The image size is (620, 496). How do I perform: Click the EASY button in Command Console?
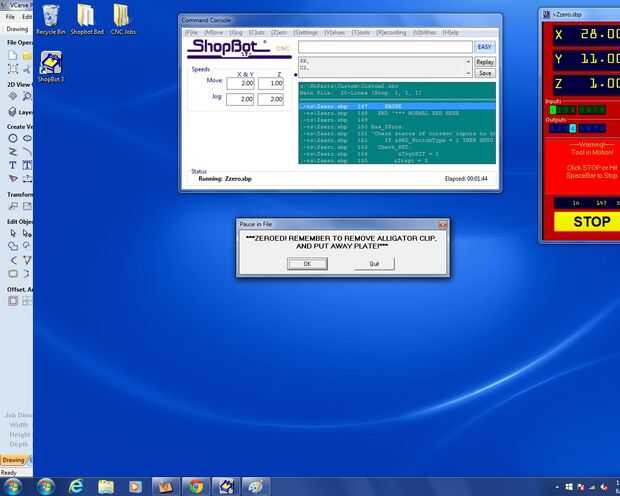[x=484, y=47]
